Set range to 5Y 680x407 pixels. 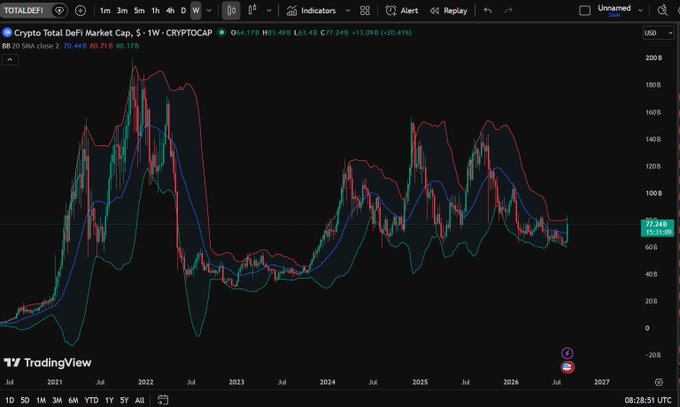point(124,400)
